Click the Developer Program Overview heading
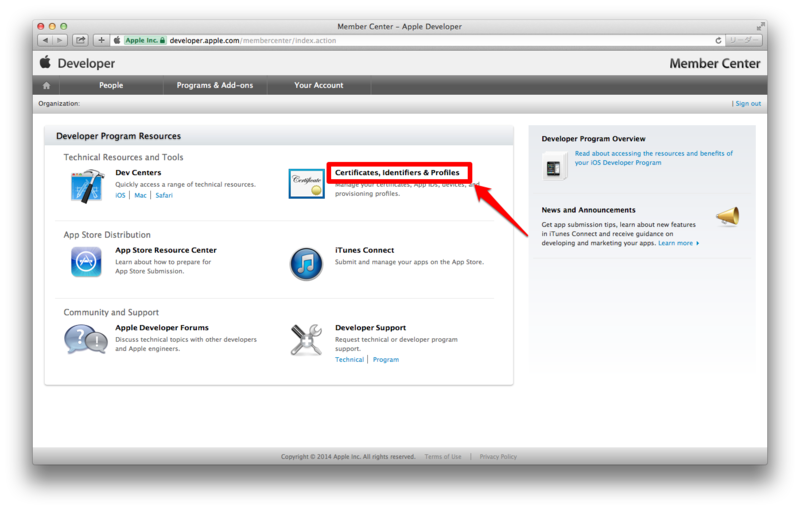The width and height of the screenshot is (800, 510). point(593,139)
